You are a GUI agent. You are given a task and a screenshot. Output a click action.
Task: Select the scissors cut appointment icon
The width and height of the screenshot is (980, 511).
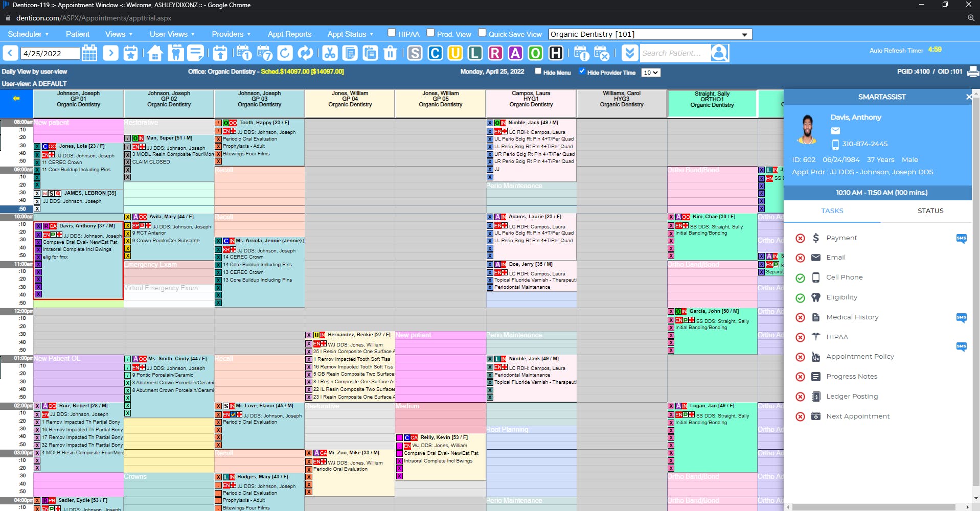(x=330, y=53)
